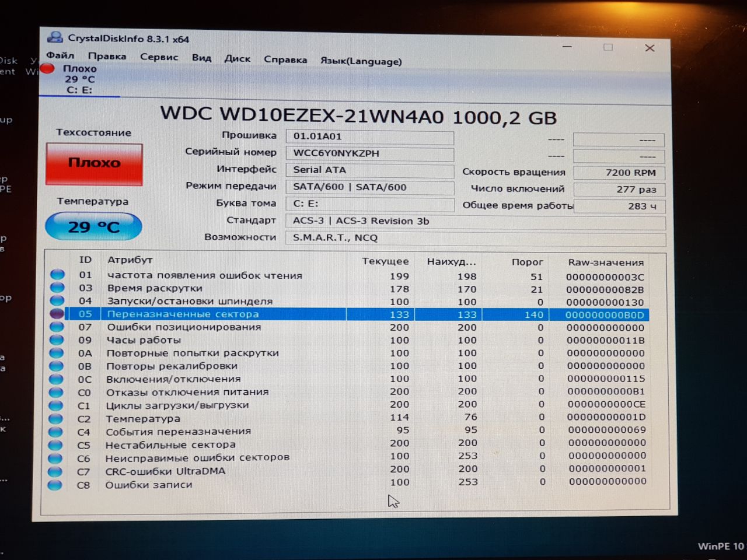This screenshot has height=560, width=747.
Task: Select the red disk status indicator for C: E:
Action: (x=48, y=69)
